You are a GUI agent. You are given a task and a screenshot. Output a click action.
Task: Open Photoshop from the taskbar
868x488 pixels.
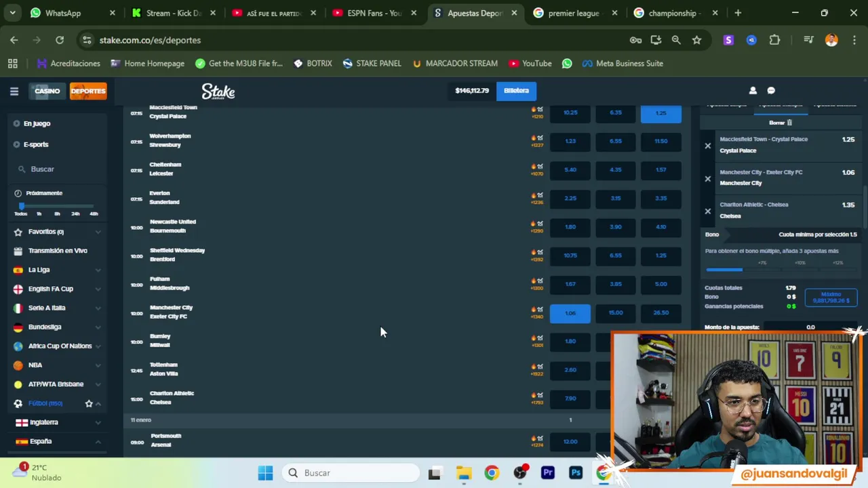tap(576, 472)
